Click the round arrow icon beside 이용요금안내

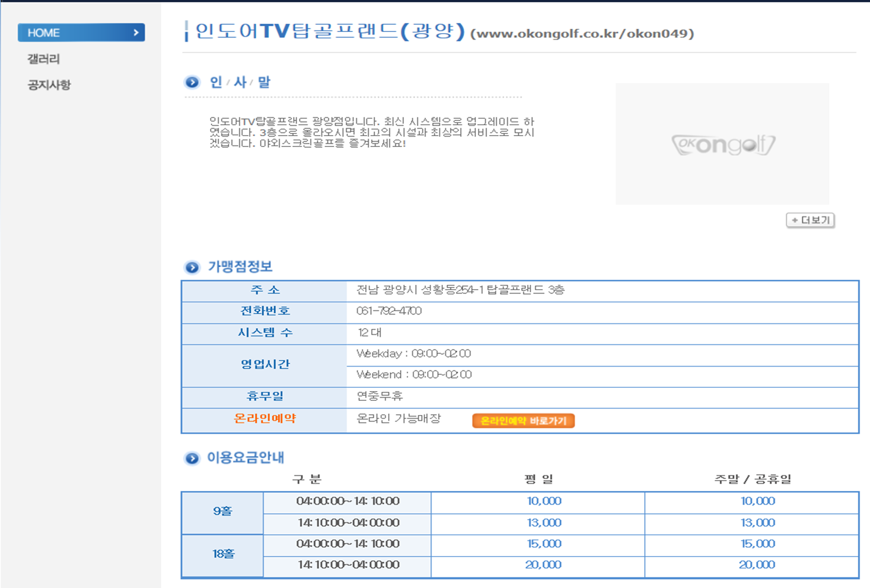pyautogui.click(x=192, y=458)
